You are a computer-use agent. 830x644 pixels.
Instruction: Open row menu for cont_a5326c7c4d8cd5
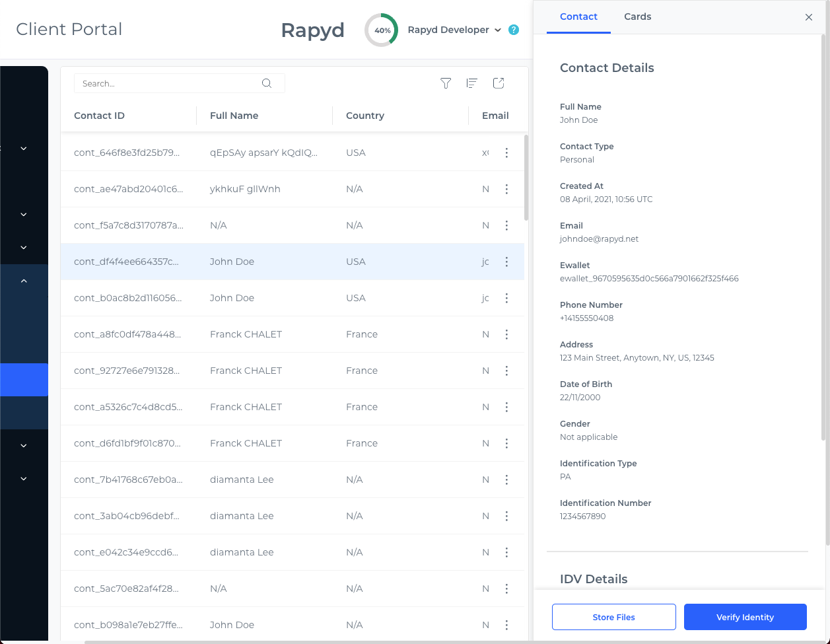click(506, 407)
